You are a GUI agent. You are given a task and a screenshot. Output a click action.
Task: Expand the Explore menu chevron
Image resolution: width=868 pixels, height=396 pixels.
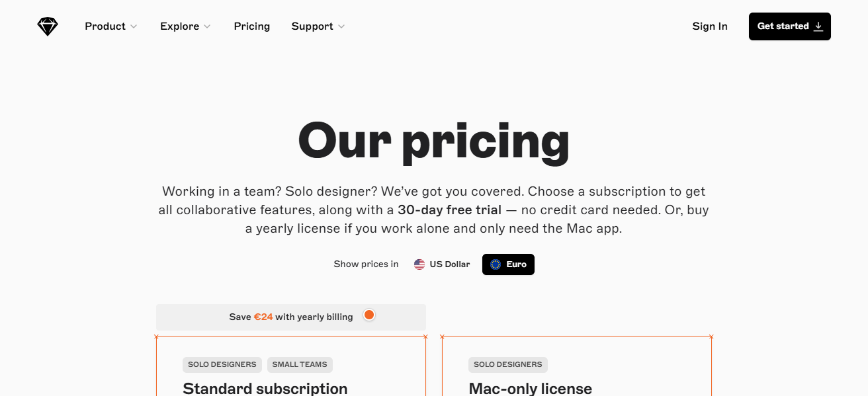[x=207, y=26]
